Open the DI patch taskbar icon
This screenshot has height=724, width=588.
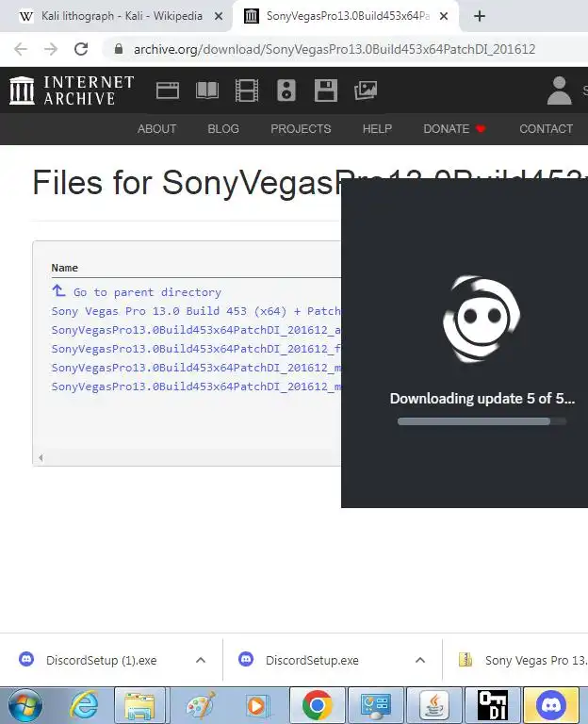493,706
